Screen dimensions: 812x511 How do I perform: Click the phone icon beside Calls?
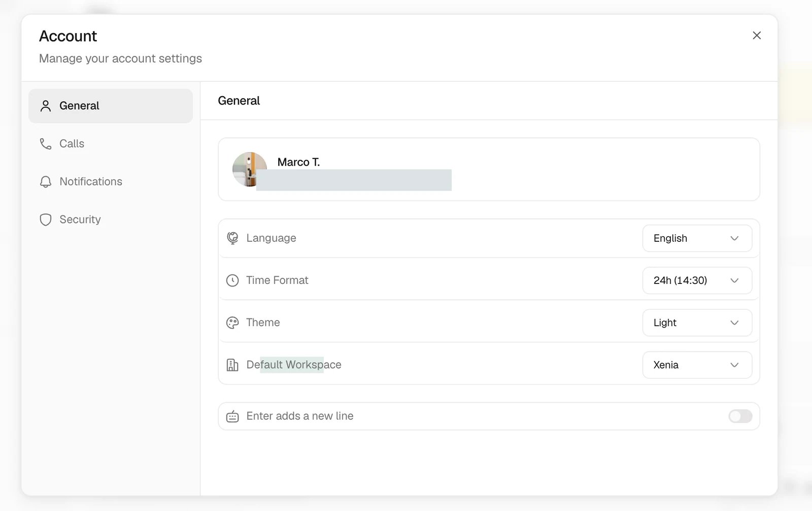pyautogui.click(x=46, y=144)
